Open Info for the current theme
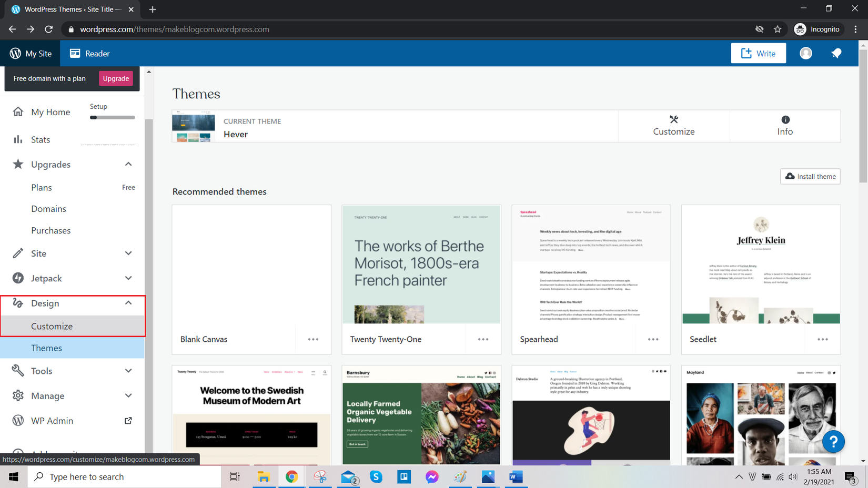Screen dimensions: 868x488 [x=785, y=126]
